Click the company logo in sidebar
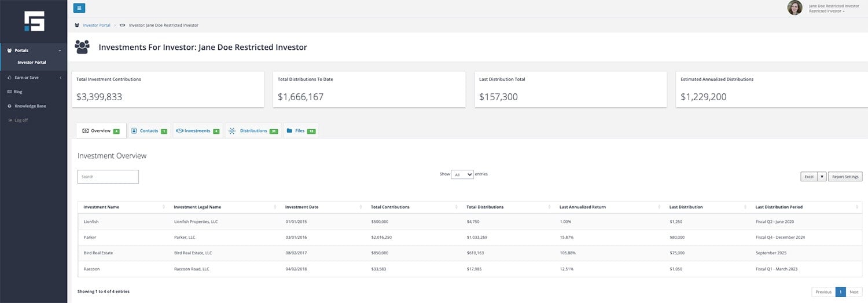 [x=34, y=21]
